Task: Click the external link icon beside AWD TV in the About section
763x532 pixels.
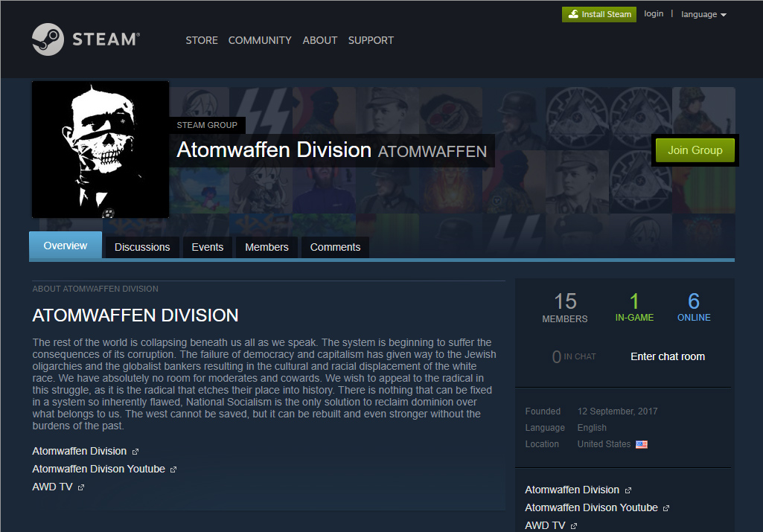Action: tap(81, 487)
